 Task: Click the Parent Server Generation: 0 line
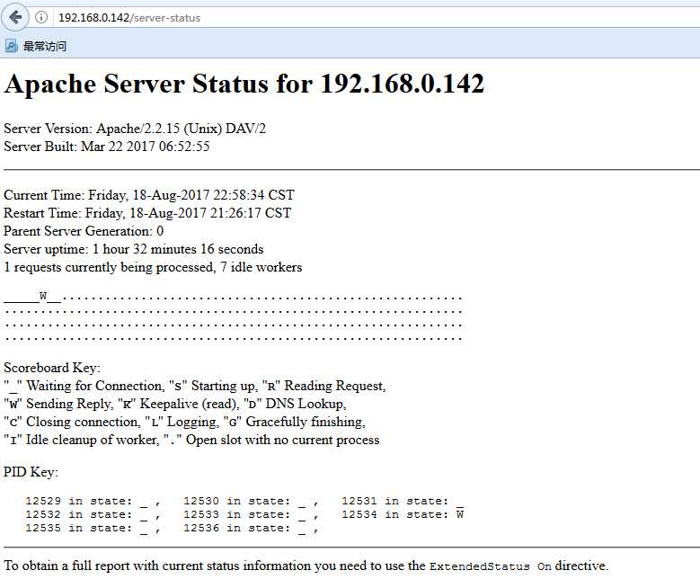tap(84, 231)
